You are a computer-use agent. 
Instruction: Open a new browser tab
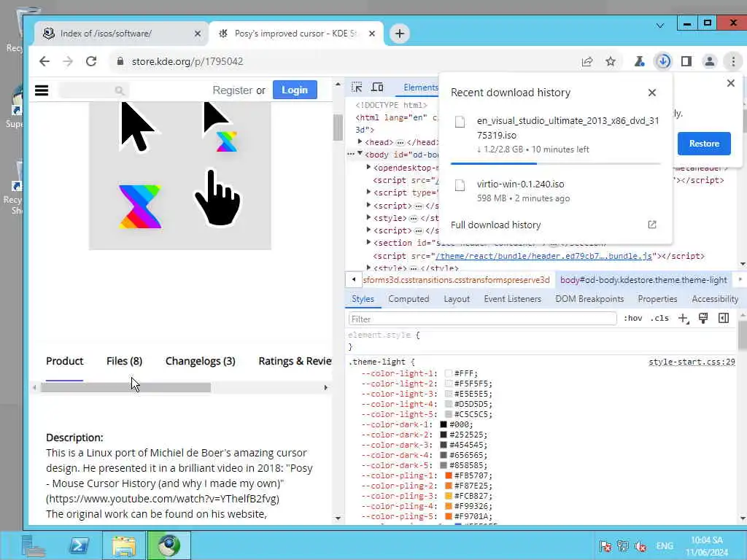[400, 34]
